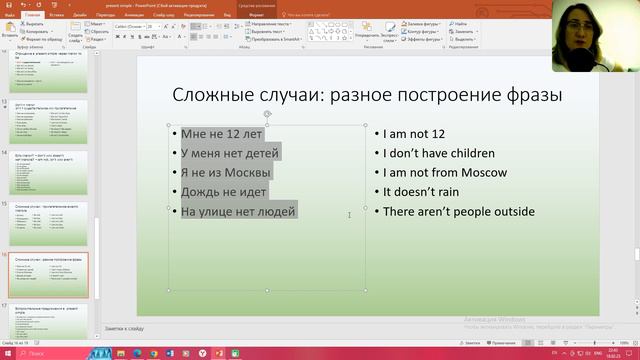This screenshot has width=640, height=360.
Task: Open the Word icon in the taskbar
Action: click(170, 353)
